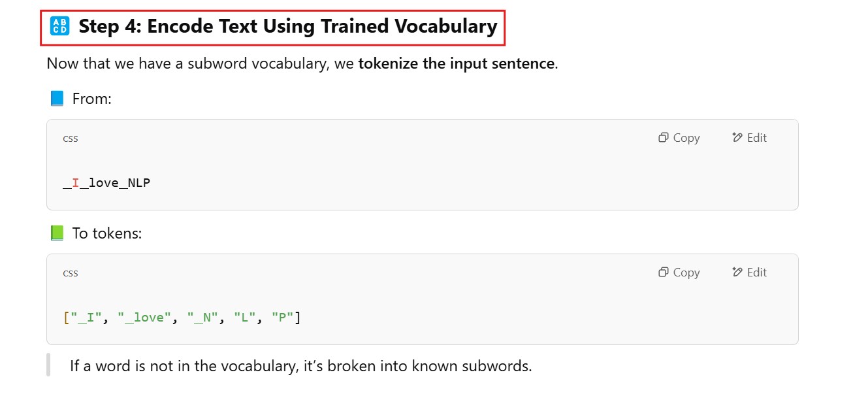Viewport: 868px width, 415px height.
Task: Click the To tokens: label text
Action: [x=106, y=233]
